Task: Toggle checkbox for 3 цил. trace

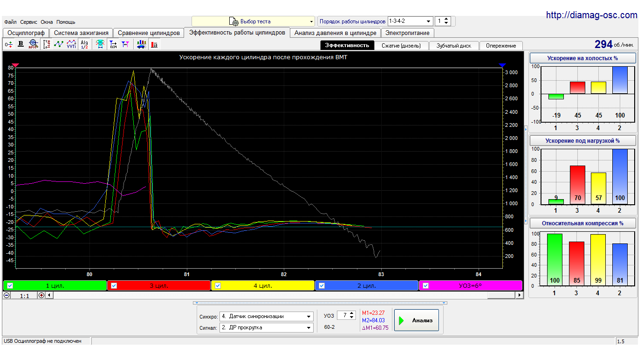Action: (114, 286)
